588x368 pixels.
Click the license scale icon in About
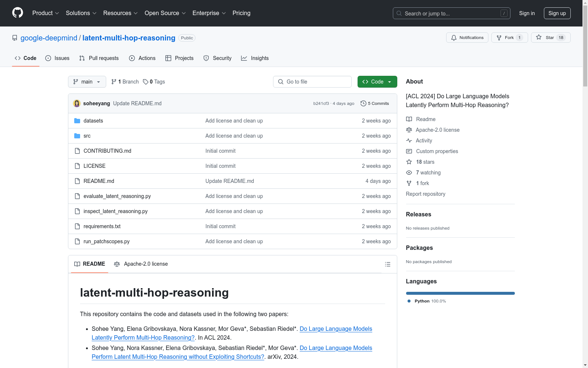[x=409, y=130]
